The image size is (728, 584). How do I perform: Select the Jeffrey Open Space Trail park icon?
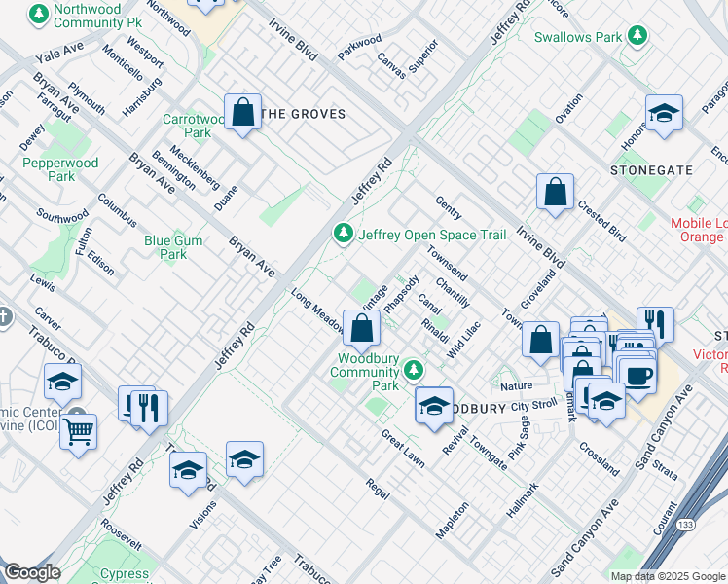pos(343,234)
